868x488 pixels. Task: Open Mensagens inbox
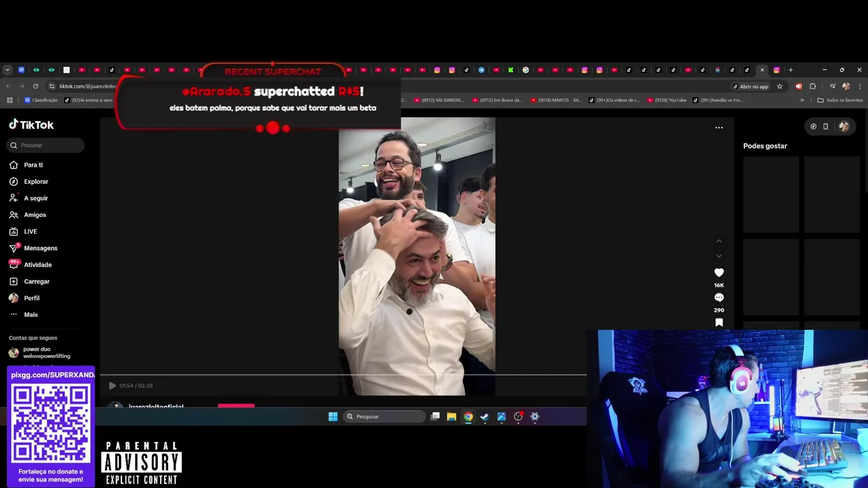click(33, 248)
